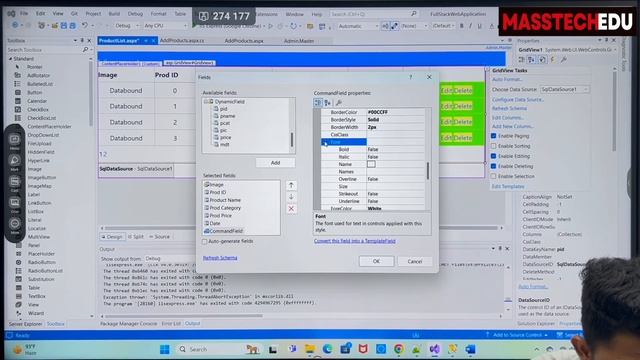The width and height of the screenshot is (640, 360).
Task: Click the Undo icon in the toolbar
Action: click(84, 25)
